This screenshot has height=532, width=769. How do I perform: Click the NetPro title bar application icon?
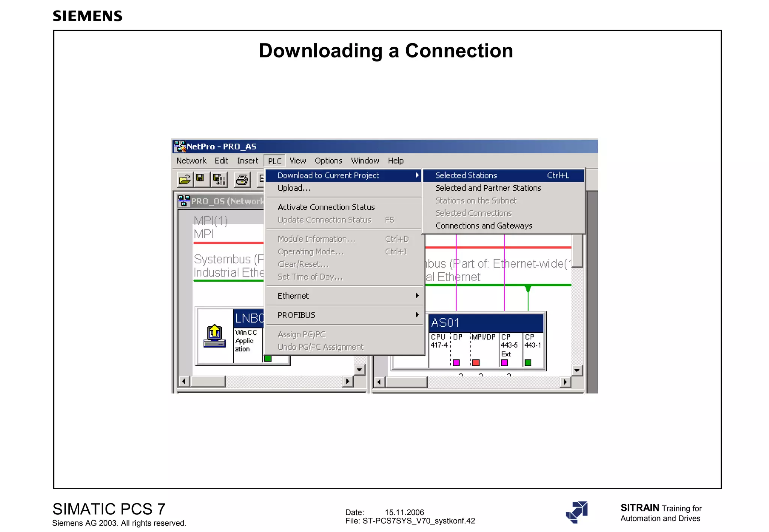pos(180,146)
